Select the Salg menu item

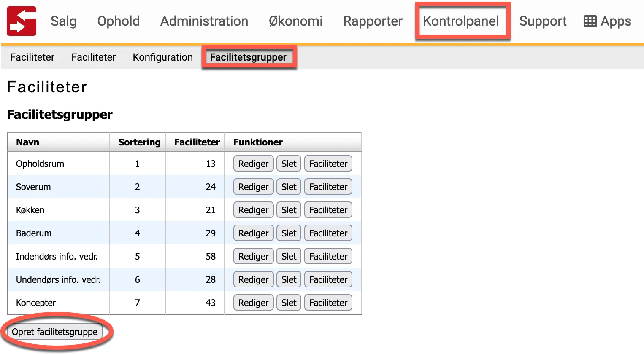63,21
